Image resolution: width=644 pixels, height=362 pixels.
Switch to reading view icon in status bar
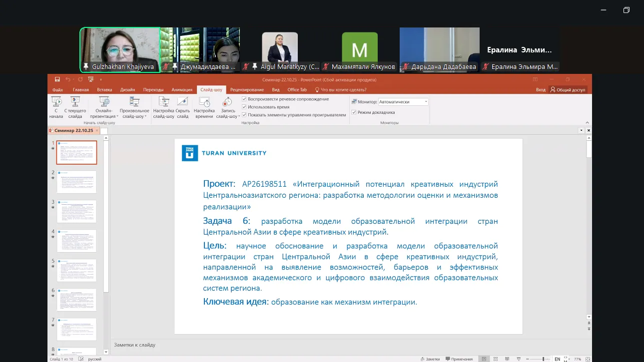(507, 359)
